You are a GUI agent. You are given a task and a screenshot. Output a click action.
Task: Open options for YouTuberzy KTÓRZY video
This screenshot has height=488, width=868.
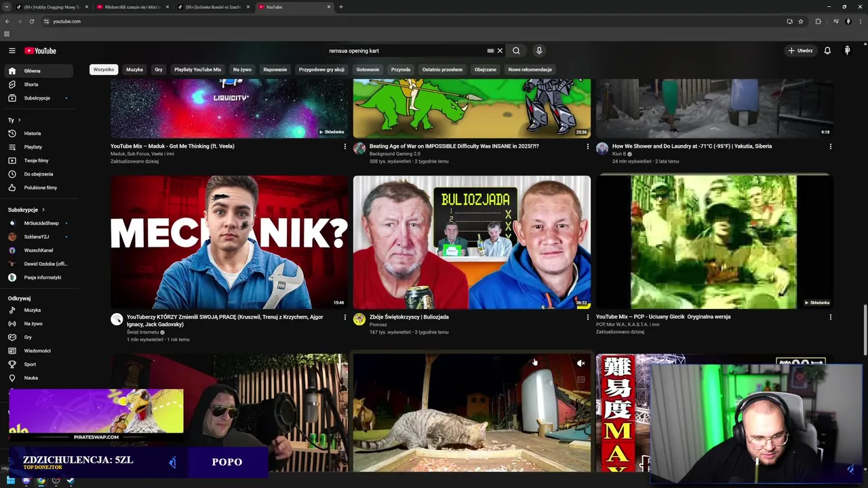[344, 317]
